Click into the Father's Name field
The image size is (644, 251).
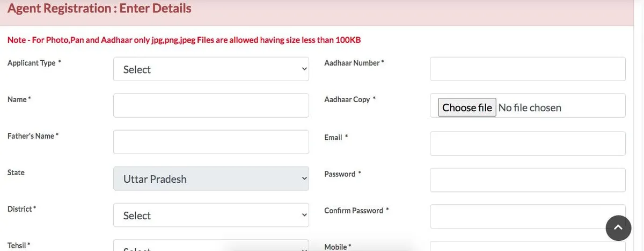pyautogui.click(x=211, y=142)
